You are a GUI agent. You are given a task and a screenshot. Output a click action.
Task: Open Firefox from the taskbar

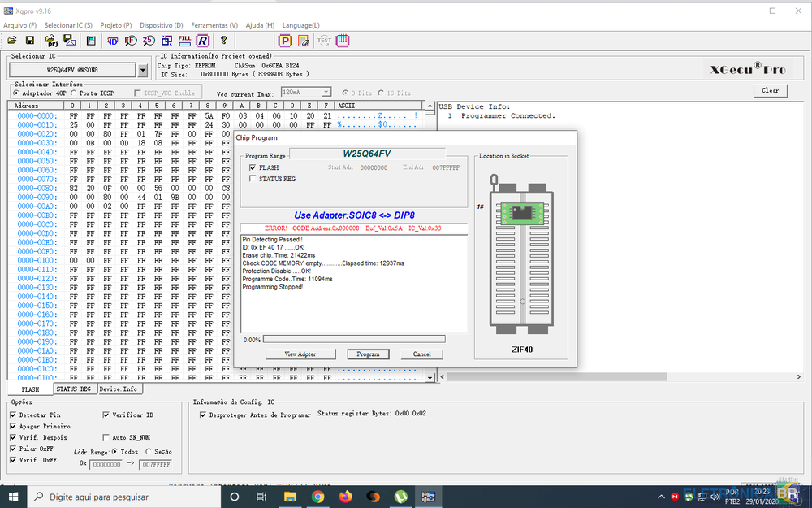345,496
